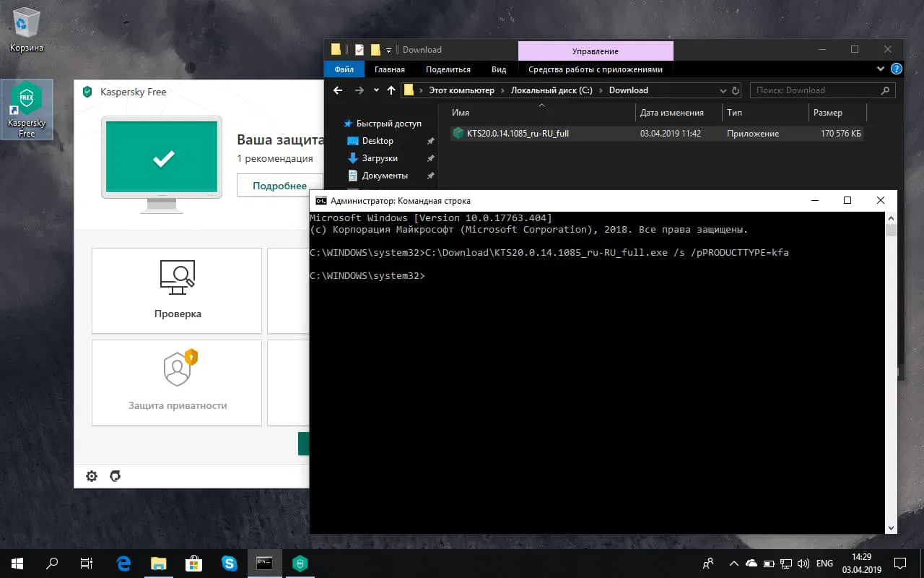Show hidden tray icons chevron

click(734, 563)
